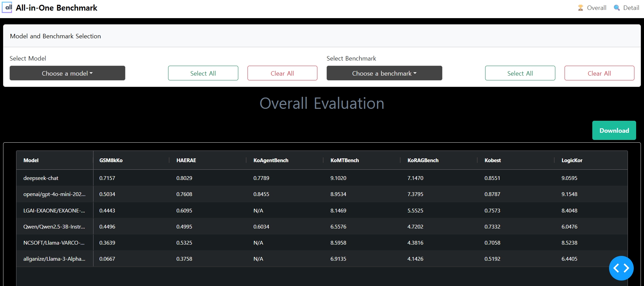Sort table by KoMTBench column

pyautogui.click(x=344, y=160)
